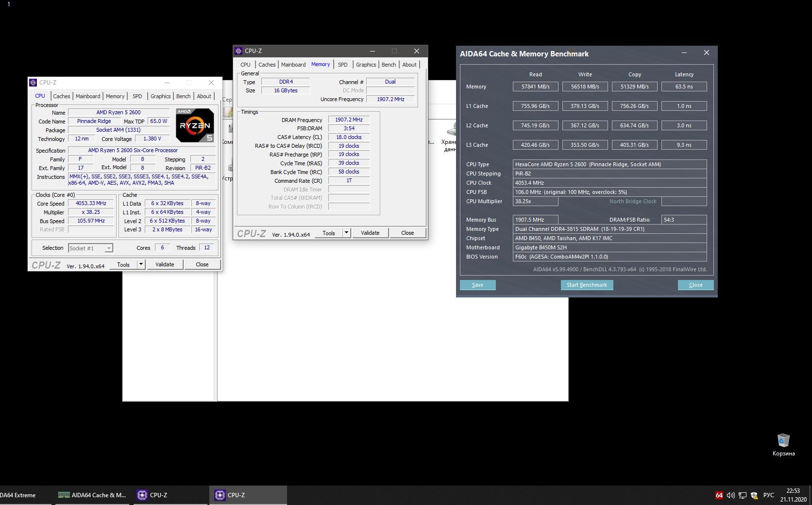Click the Close button at bottom of AIDA64

click(696, 285)
